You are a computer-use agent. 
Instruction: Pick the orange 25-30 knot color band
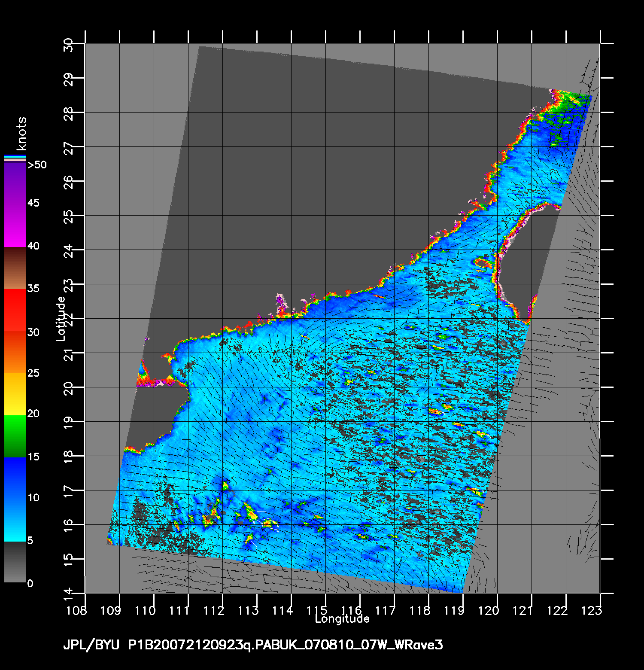point(15,352)
